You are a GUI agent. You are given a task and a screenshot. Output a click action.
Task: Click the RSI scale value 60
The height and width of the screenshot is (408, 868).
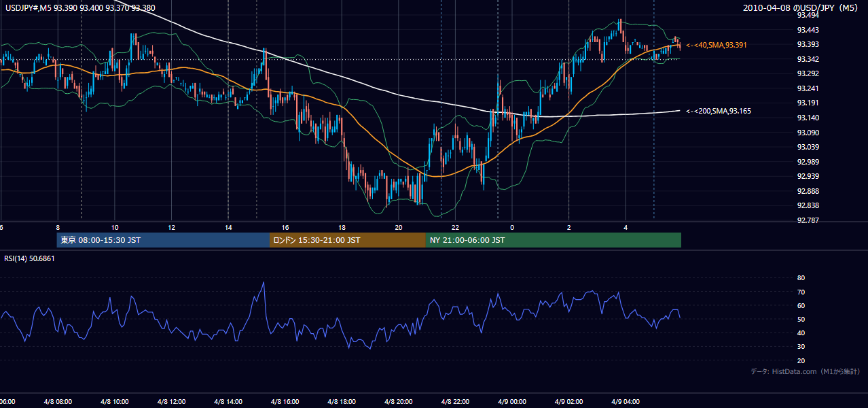(801, 305)
